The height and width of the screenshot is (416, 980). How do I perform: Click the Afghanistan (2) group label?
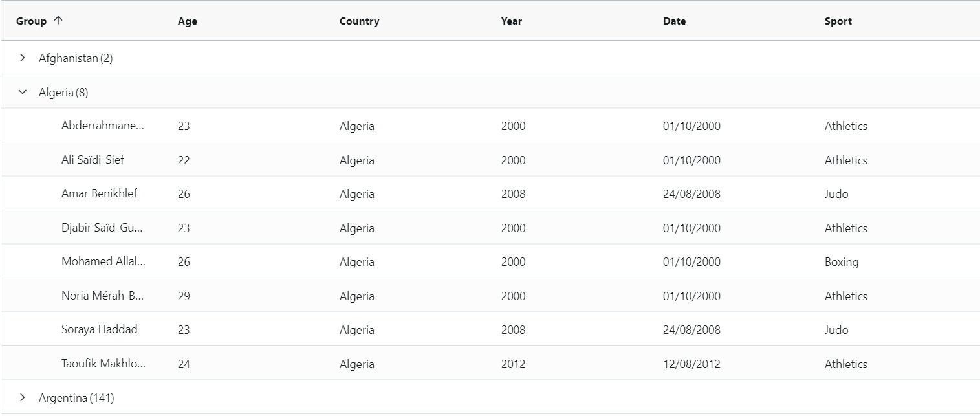pos(76,58)
